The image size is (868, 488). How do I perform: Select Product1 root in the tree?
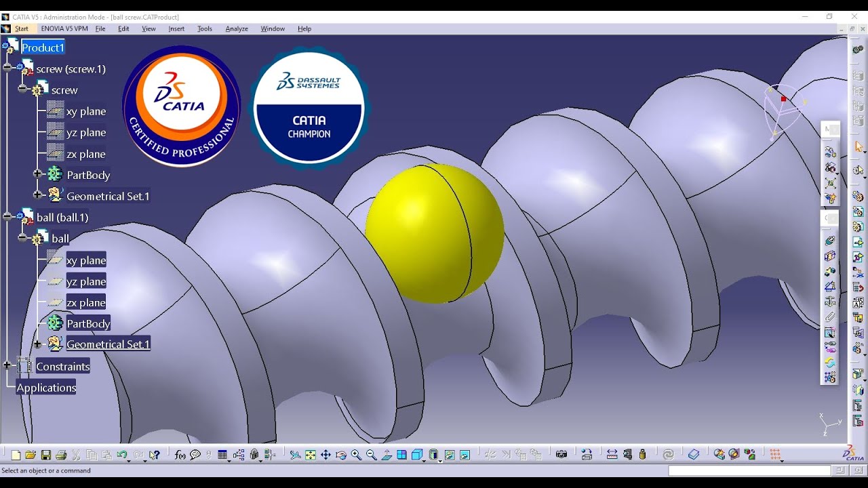pos(43,47)
